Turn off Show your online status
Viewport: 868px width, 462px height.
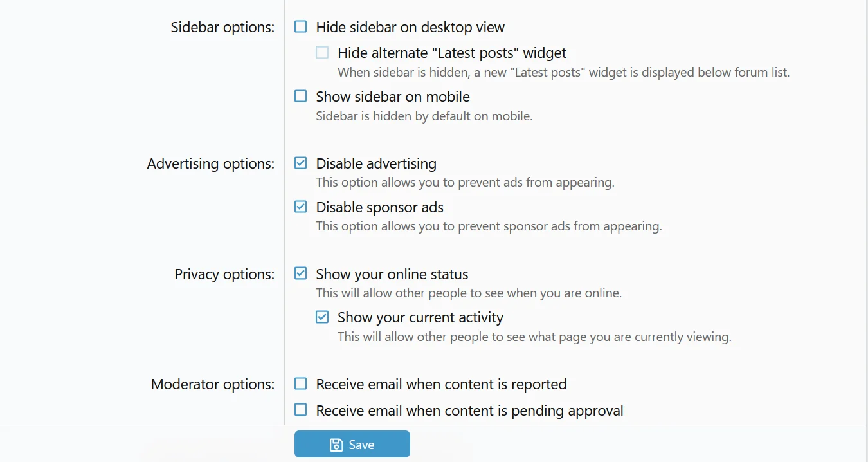[300, 274]
